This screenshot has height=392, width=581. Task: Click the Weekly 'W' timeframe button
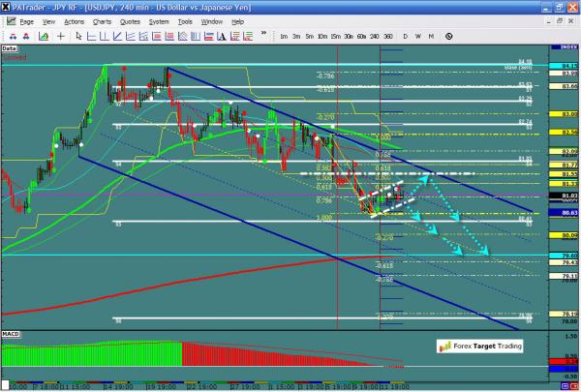click(417, 36)
